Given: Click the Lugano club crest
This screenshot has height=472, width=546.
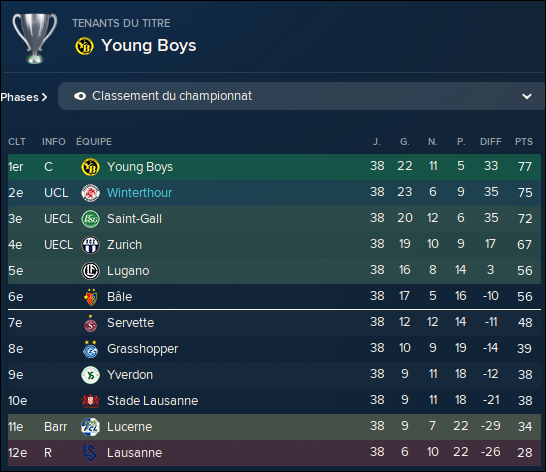Looking at the screenshot, I should pos(91,271).
